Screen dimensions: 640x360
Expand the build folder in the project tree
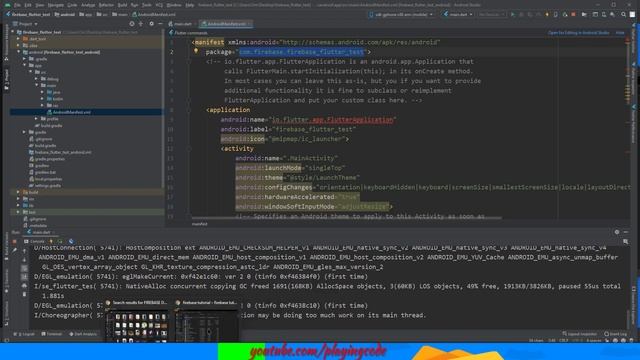18,192
